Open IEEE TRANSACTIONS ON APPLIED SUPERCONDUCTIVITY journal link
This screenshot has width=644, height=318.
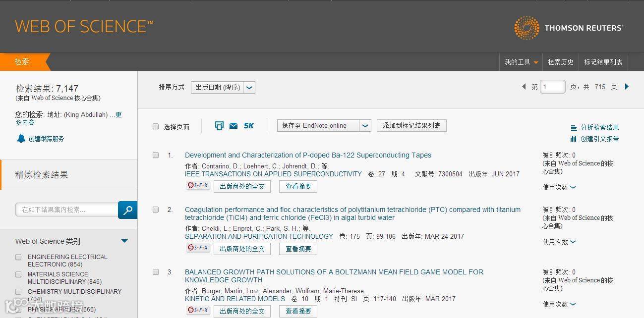(273, 174)
